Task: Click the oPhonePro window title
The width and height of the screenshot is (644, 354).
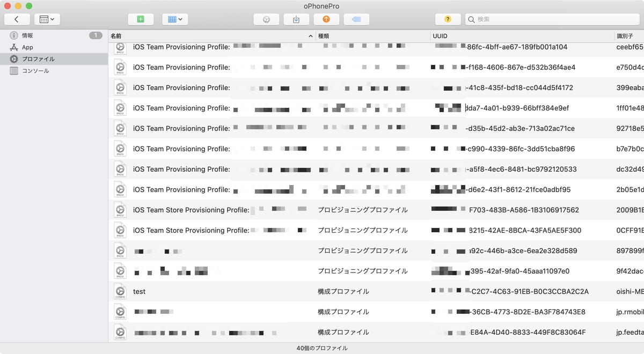Action: [321, 6]
